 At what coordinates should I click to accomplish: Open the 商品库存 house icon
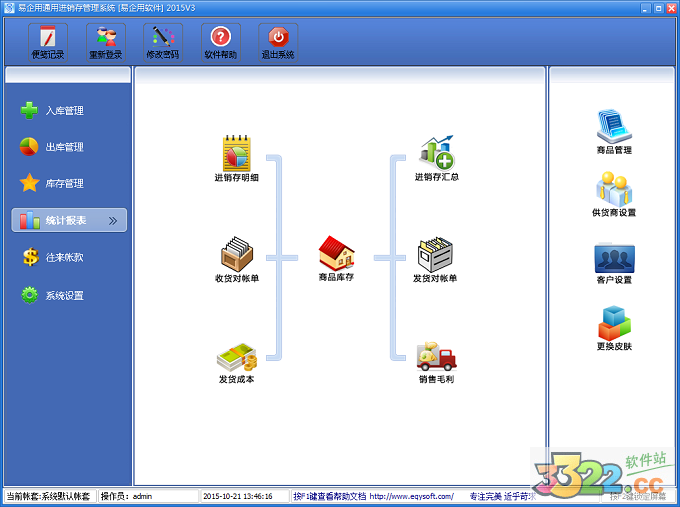click(x=336, y=258)
